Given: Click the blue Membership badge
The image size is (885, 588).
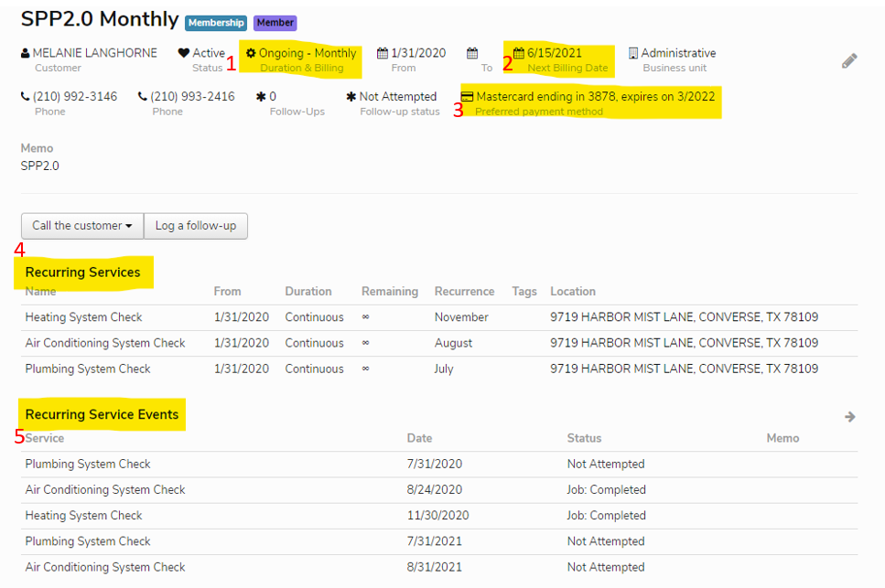Looking at the screenshot, I should click(x=216, y=23).
